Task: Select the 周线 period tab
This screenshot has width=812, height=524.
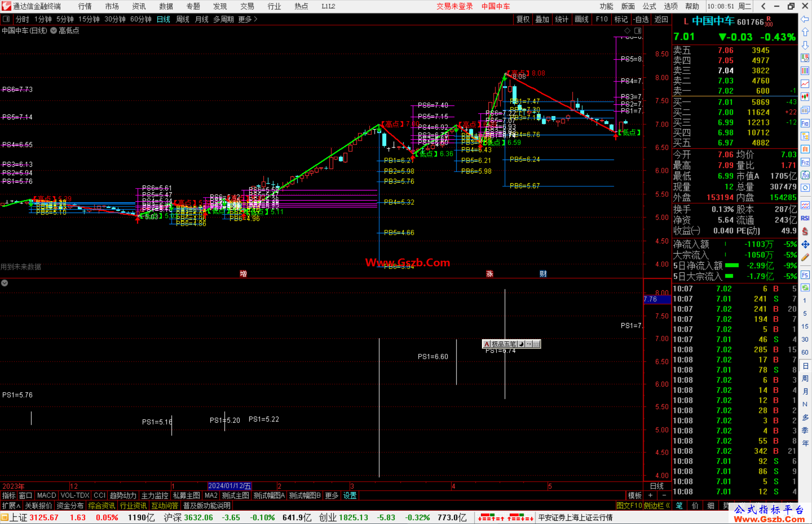Action: [x=183, y=19]
